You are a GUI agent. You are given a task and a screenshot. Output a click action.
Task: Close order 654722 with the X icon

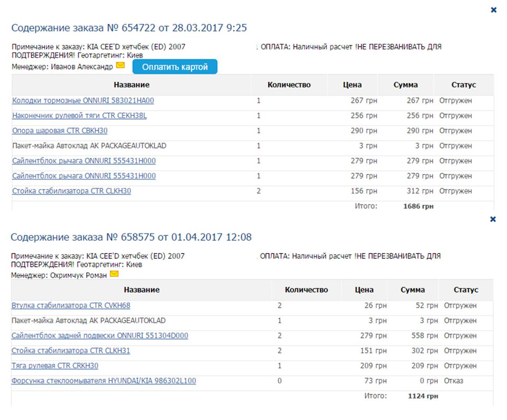pos(493,10)
